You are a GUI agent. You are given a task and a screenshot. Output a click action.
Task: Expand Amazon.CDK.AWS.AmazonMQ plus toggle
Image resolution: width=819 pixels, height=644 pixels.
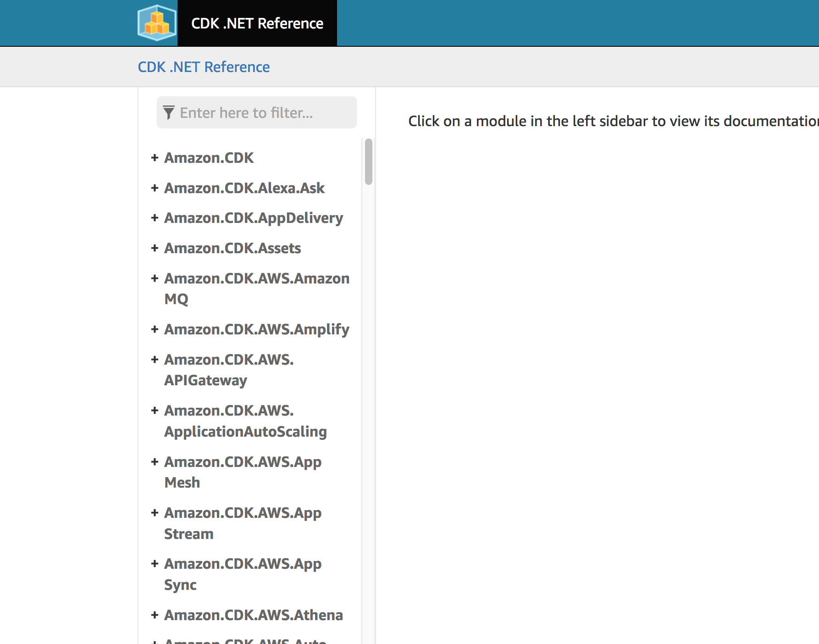pos(155,278)
